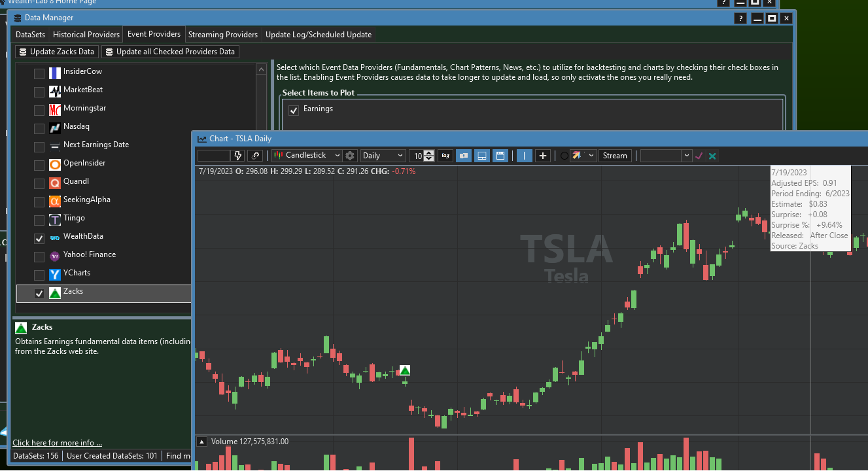Open the 'Click here for more info' link

tap(58, 443)
